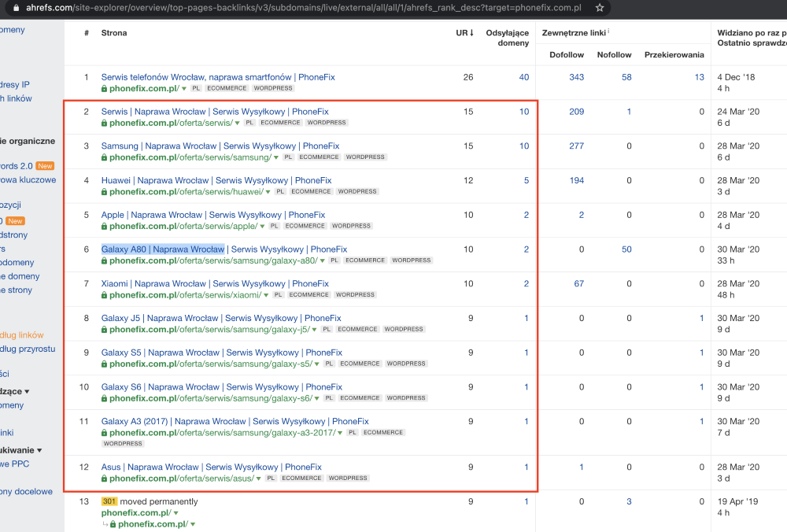Screen dimensions: 787x532
Task: Open the 'e strony' sidebar item
Action: (x=16, y=290)
